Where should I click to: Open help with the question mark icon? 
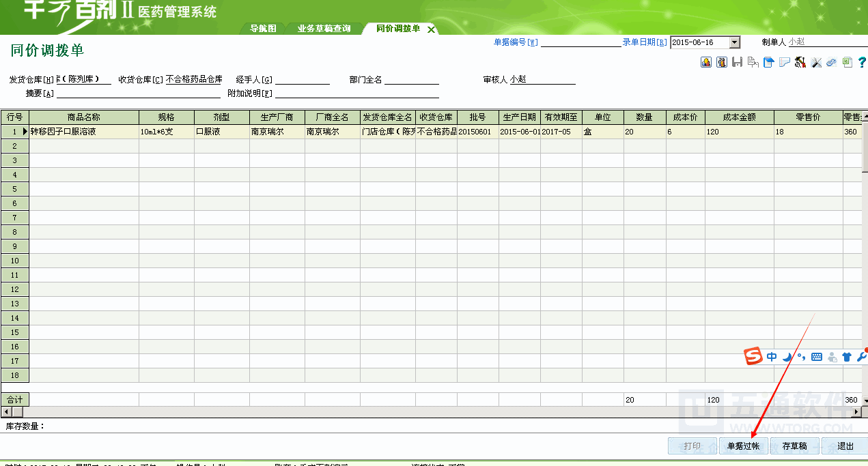point(862,62)
